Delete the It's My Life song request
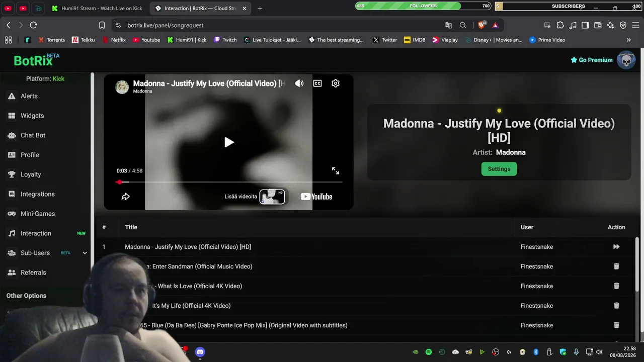Image resolution: width=644 pixels, height=362 pixels. pos(616,306)
